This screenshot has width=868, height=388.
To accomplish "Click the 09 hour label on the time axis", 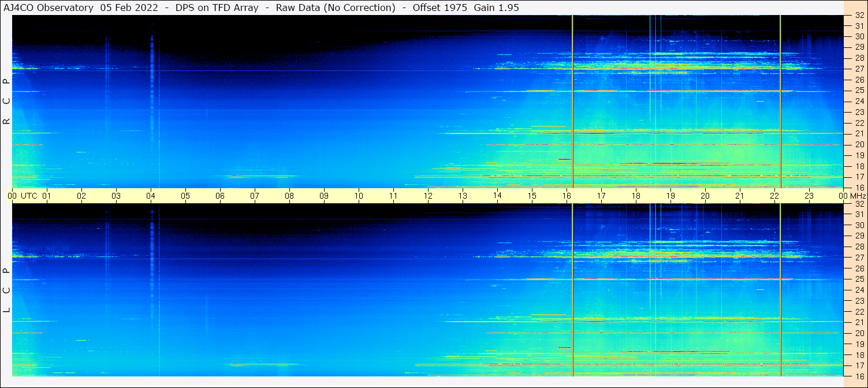I will pos(324,196).
